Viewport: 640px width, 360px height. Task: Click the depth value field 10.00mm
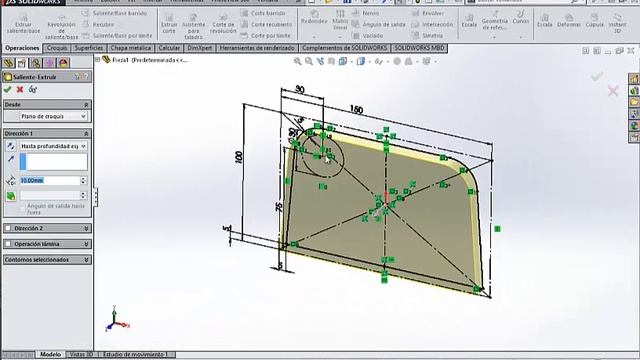pyautogui.click(x=50, y=180)
